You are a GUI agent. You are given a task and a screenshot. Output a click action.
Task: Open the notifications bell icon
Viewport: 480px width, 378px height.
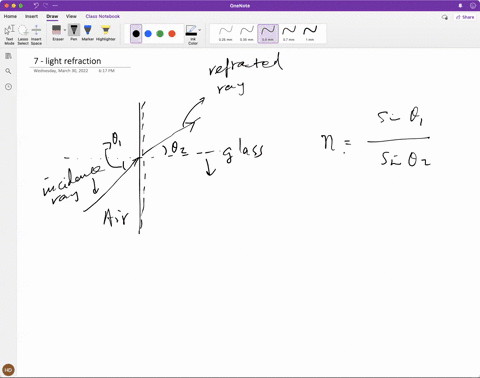(x=460, y=6)
